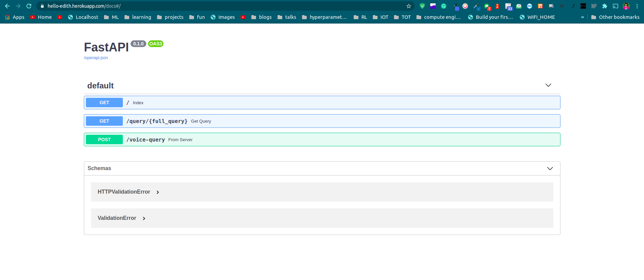644x280 pixels.
Task: Click the purple and white wave extension icon
Action: coord(433,6)
